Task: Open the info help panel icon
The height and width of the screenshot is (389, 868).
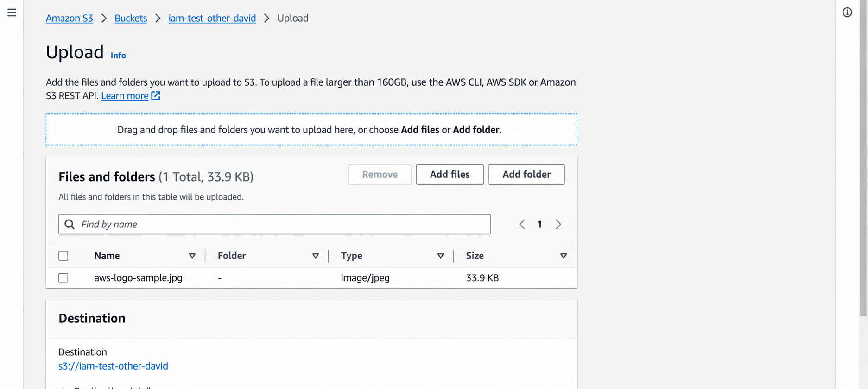Action: 847,13
